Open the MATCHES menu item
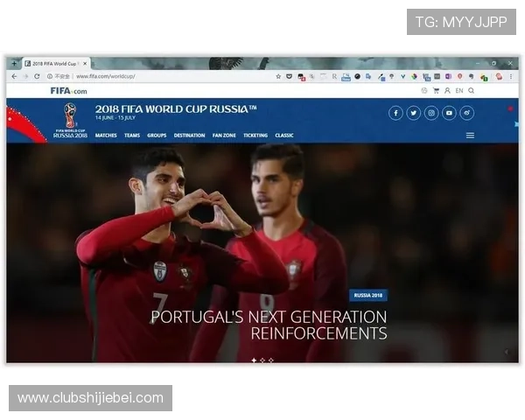This screenshot has width=525, height=420. pos(106,136)
